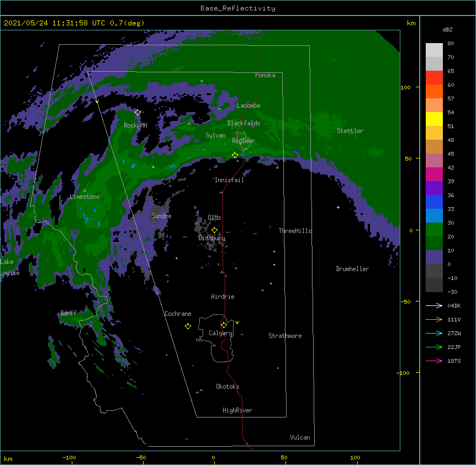Viewport: 476px width, 465px height.
Task: Click the km unit label at top right
Action: coord(411,23)
